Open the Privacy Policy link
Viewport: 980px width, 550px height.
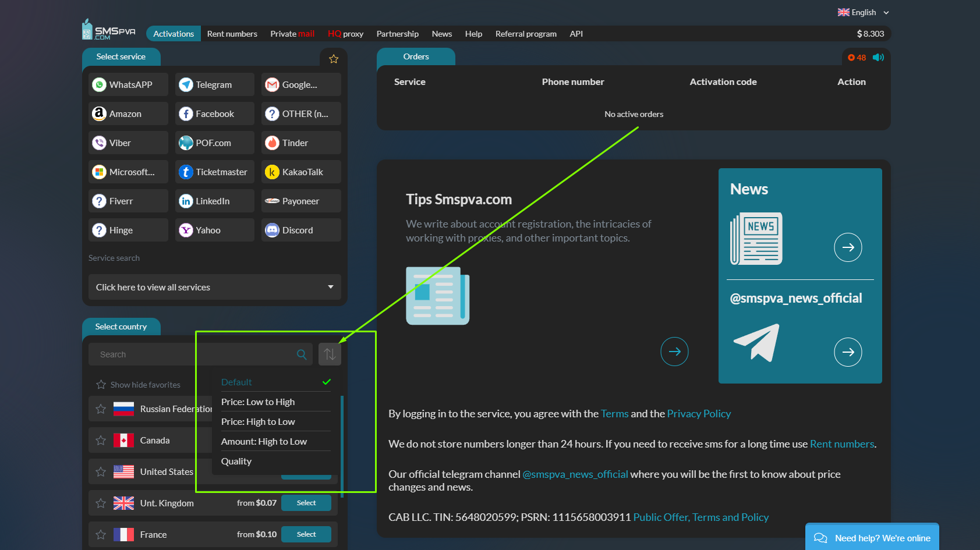tap(699, 414)
